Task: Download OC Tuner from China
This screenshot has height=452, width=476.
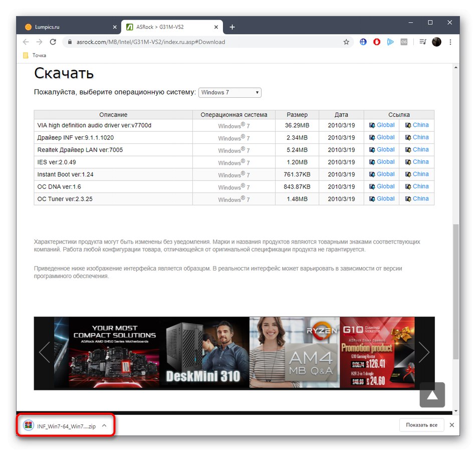Action: click(x=420, y=199)
